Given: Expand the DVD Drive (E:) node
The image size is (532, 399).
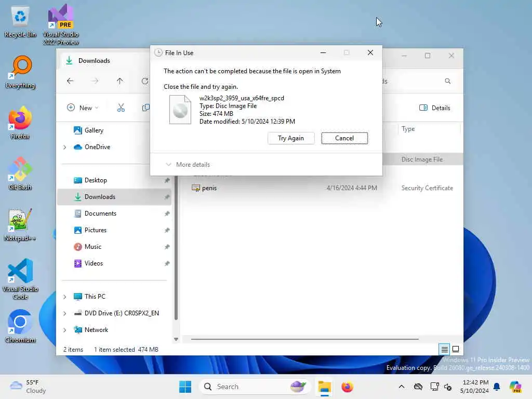Looking at the screenshot, I should coord(65,313).
